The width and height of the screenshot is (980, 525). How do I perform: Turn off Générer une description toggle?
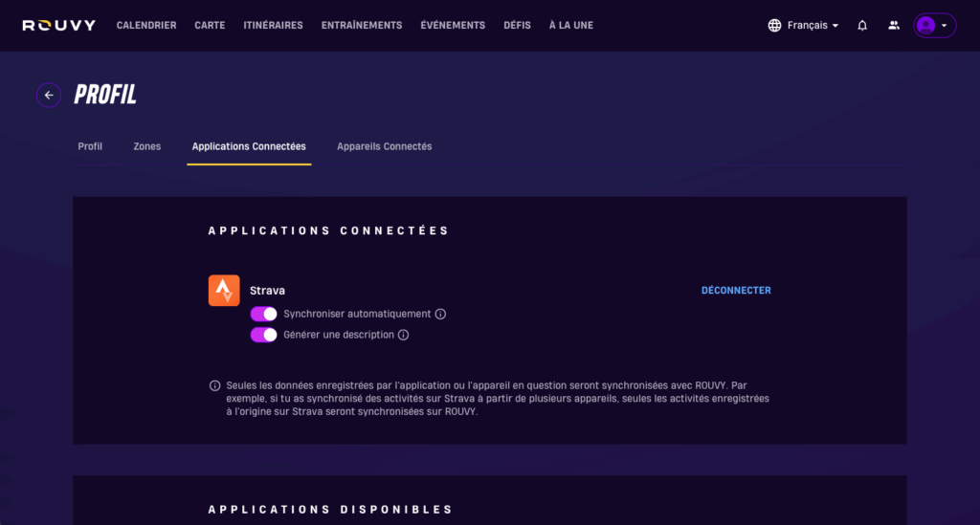point(263,335)
